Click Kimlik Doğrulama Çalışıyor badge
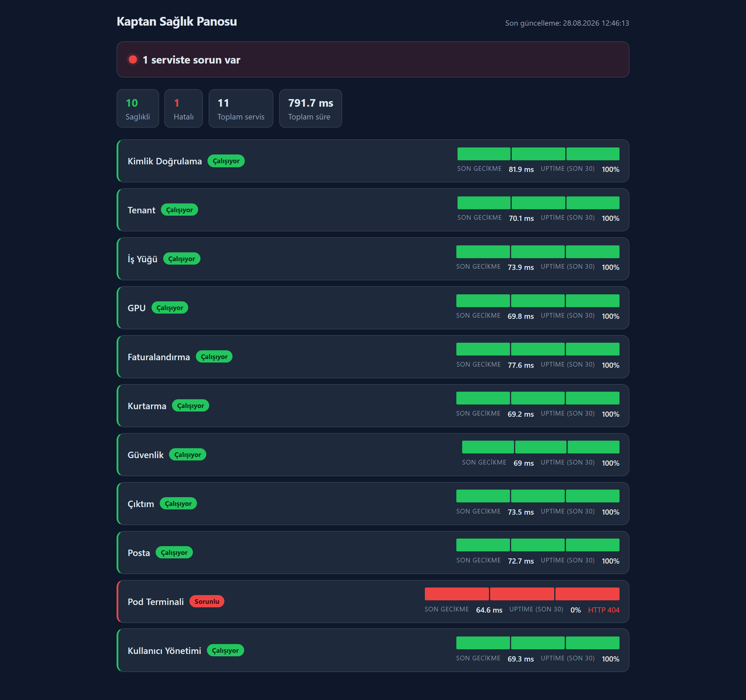746x700 pixels. (226, 161)
